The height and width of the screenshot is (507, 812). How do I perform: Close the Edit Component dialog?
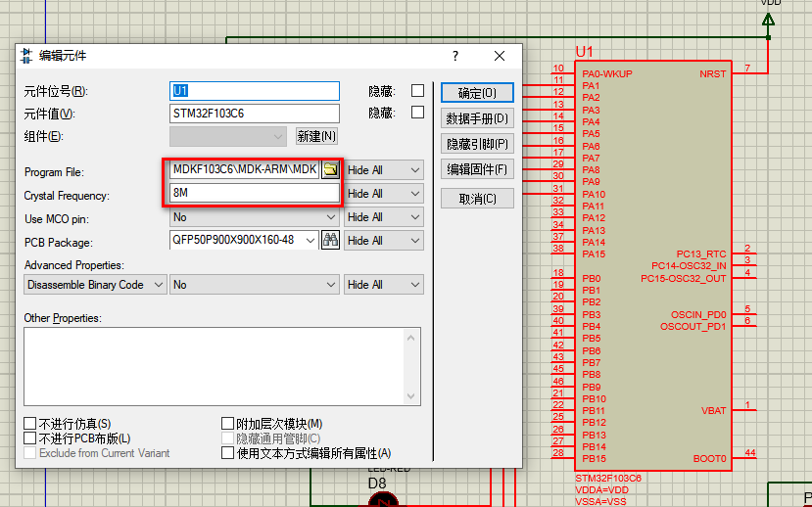point(500,56)
